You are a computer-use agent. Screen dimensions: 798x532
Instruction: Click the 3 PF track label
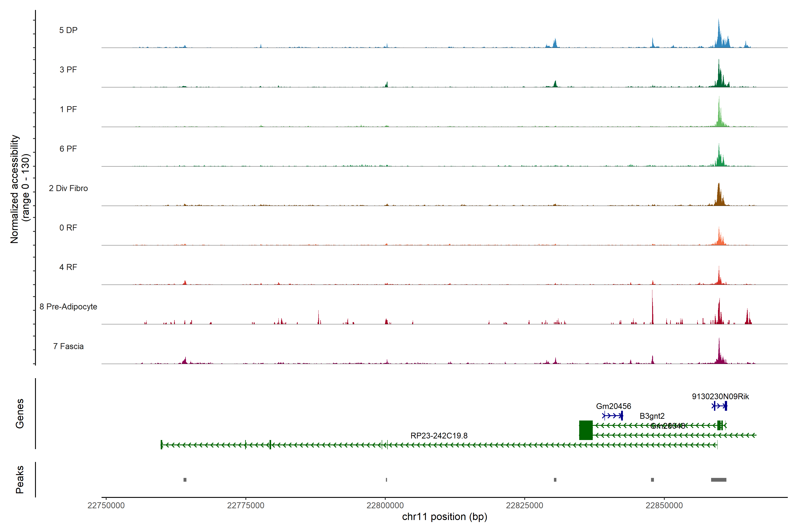pos(68,70)
